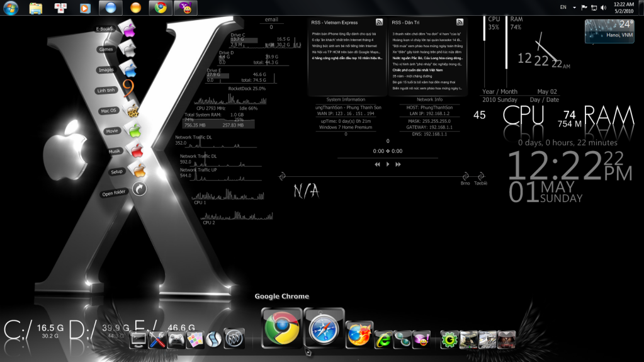The height and width of the screenshot is (362, 644).
Task: Open the hooded assassin game icon in dock
Action: pyautogui.click(x=506, y=340)
